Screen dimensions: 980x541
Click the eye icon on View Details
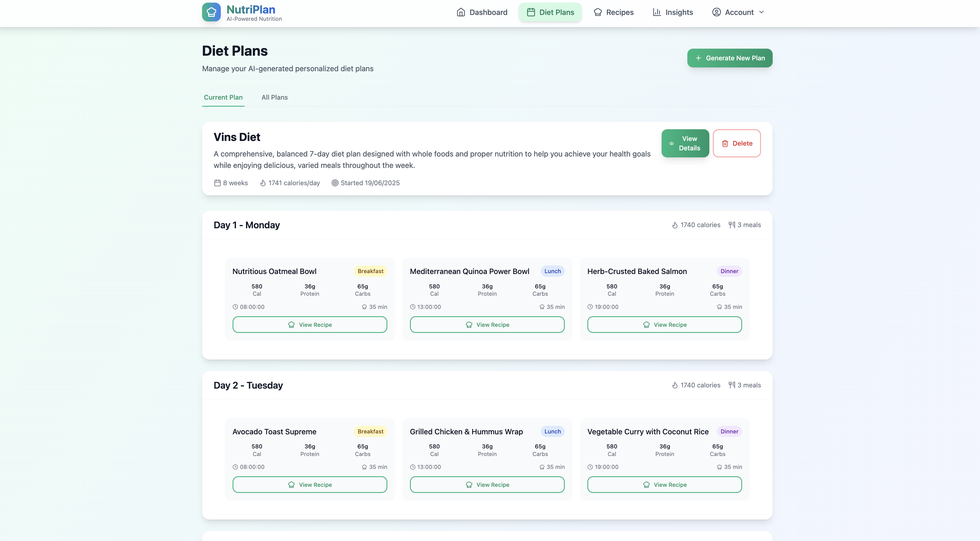[x=672, y=143]
